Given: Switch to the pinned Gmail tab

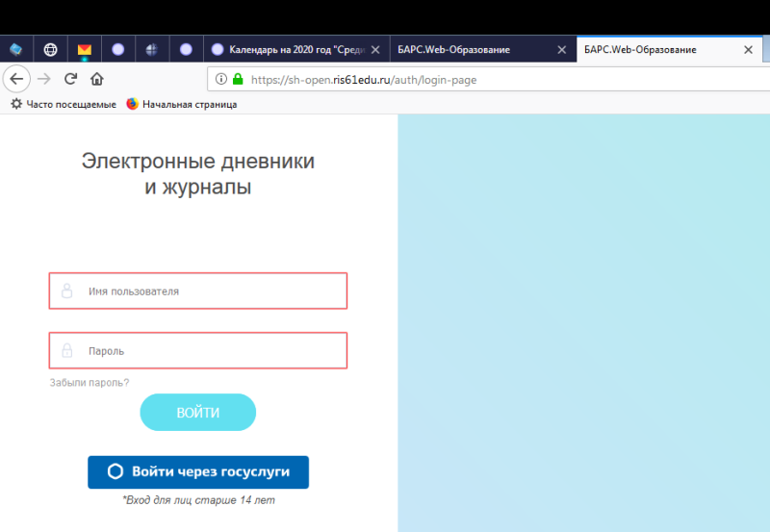Looking at the screenshot, I should click(x=85, y=49).
